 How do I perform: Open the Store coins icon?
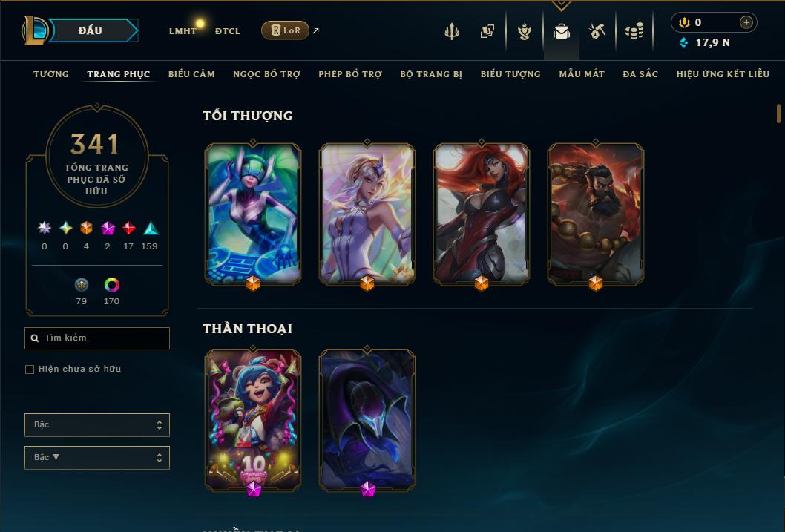634,31
